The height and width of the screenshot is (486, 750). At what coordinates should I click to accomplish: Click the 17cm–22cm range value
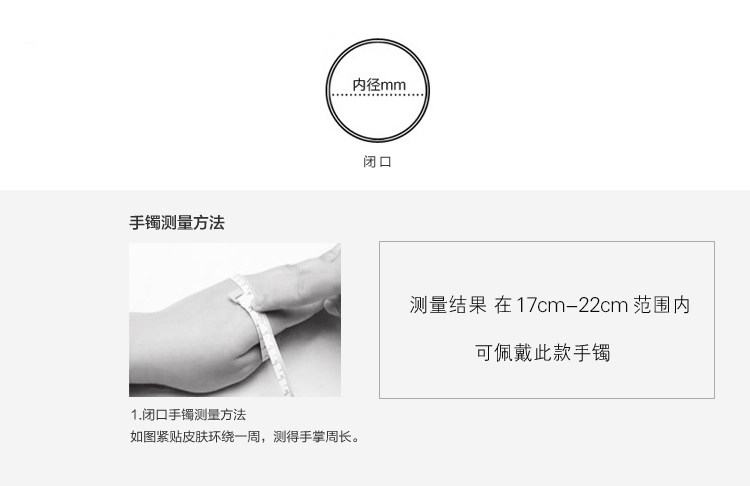[572, 305]
